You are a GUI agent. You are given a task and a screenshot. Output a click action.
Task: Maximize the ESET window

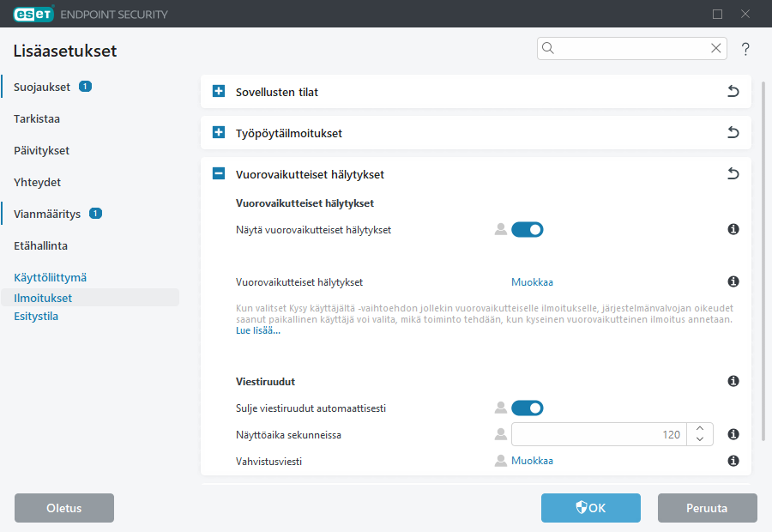click(717, 14)
